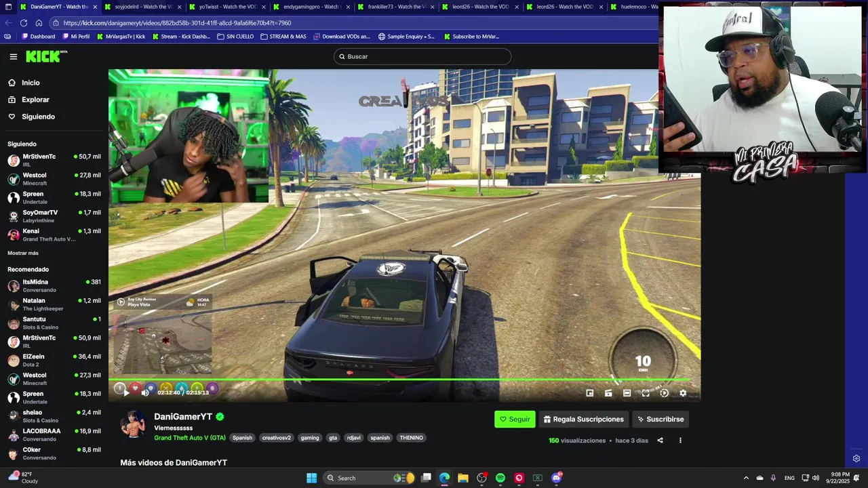Open the Task View taskbar icon
The height and width of the screenshot is (488, 868).
tap(426, 478)
